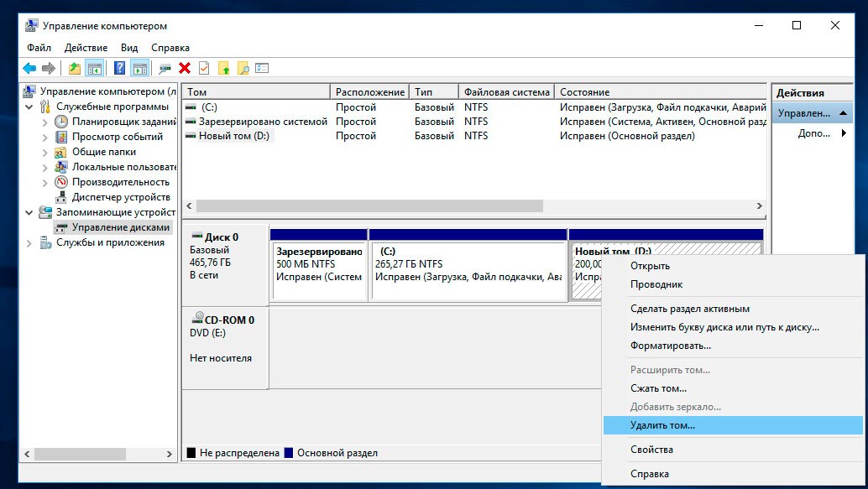Click the Device Manager icon in tree
This screenshot has height=489, width=868.
click(61, 197)
